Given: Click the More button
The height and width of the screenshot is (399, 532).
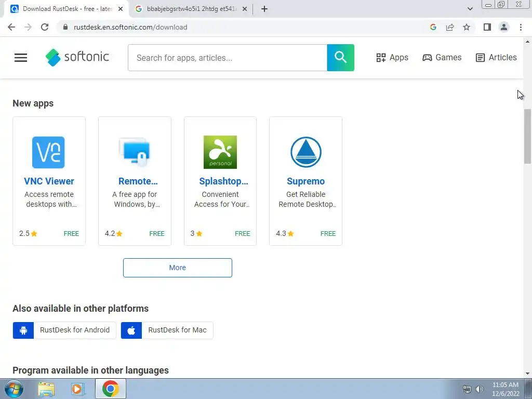Looking at the screenshot, I should (x=178, y=268).
